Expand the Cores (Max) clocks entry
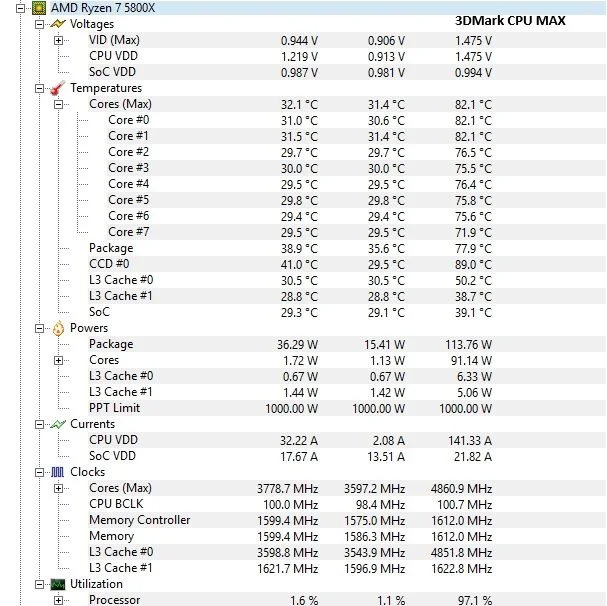This screenshot has width=607, height=606. point(58,488)
